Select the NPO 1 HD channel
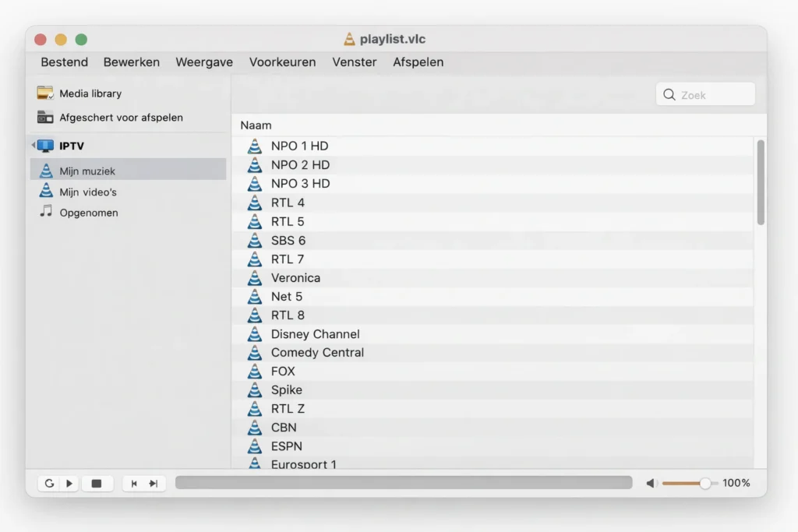 [x=493, y=146]
